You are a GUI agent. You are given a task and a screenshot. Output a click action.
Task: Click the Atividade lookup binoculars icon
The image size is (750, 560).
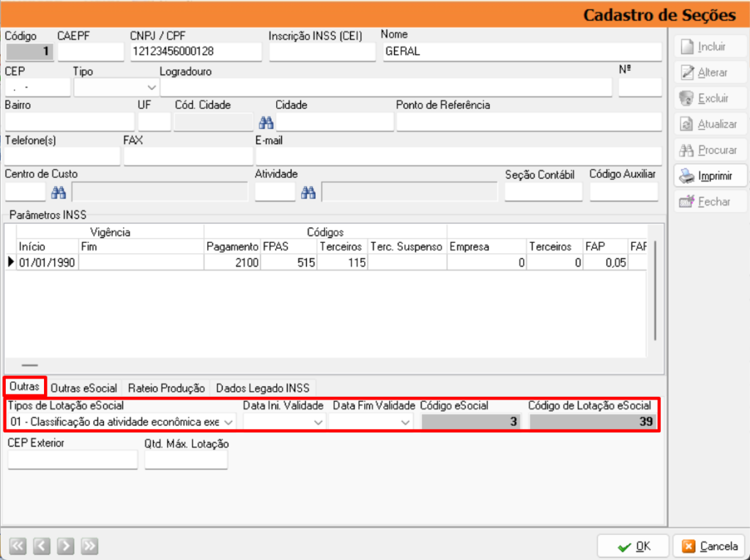click(308, 192)
